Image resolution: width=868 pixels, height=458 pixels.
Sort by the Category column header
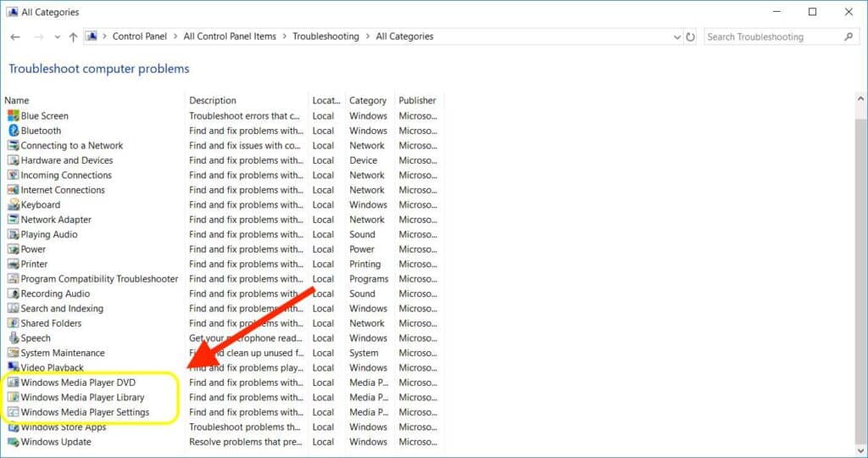click(x=368, y=101)
